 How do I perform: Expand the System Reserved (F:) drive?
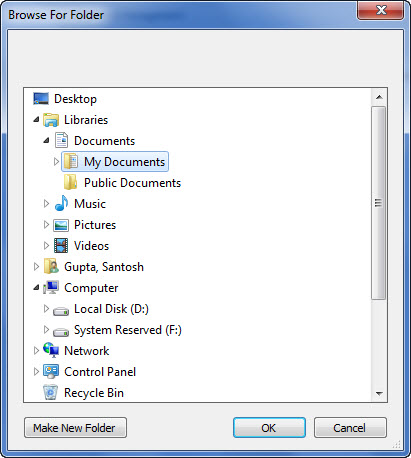[46, 330]
